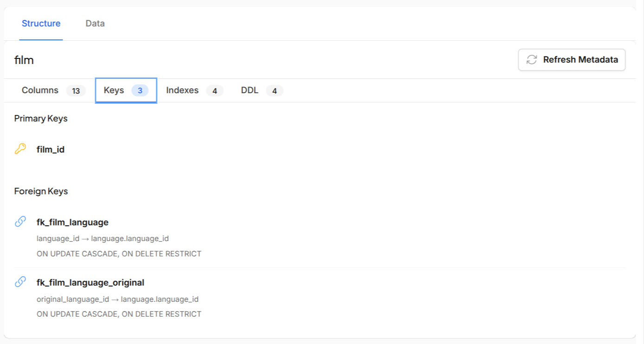The height and width of the screenshot is (344, 644).
Task: Click the count badge 4 next to Indexes
Action: click(215, 91)
